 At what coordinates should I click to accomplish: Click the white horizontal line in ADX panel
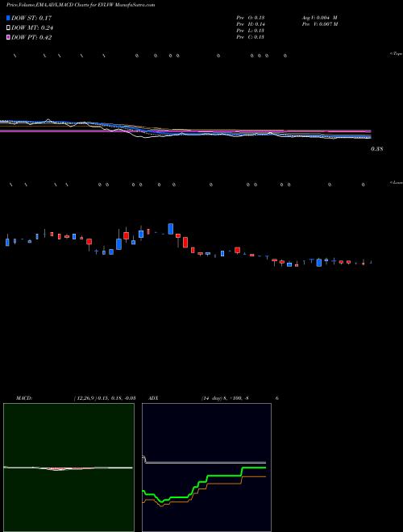pyautogui.click(x=206, y=463)
